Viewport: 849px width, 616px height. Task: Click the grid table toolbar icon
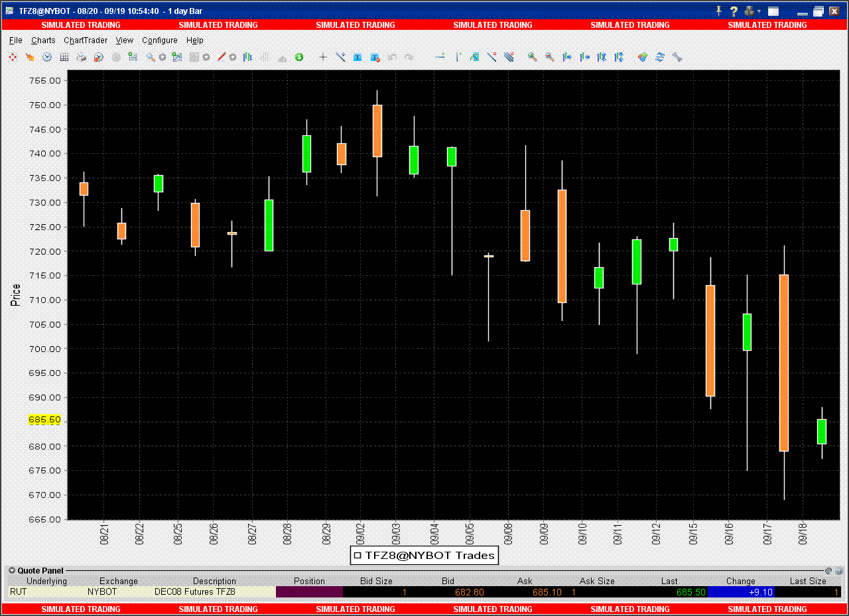point(64,58)
